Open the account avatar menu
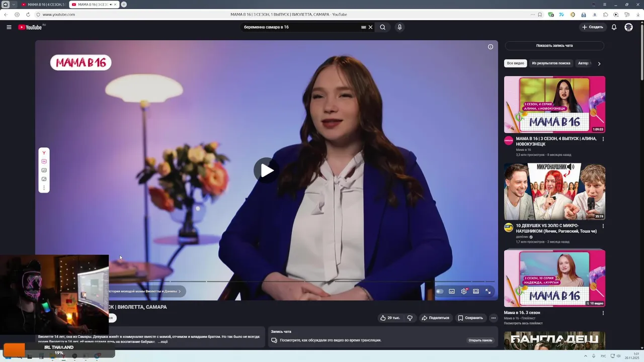644x362 pixels. pos(628,27)
